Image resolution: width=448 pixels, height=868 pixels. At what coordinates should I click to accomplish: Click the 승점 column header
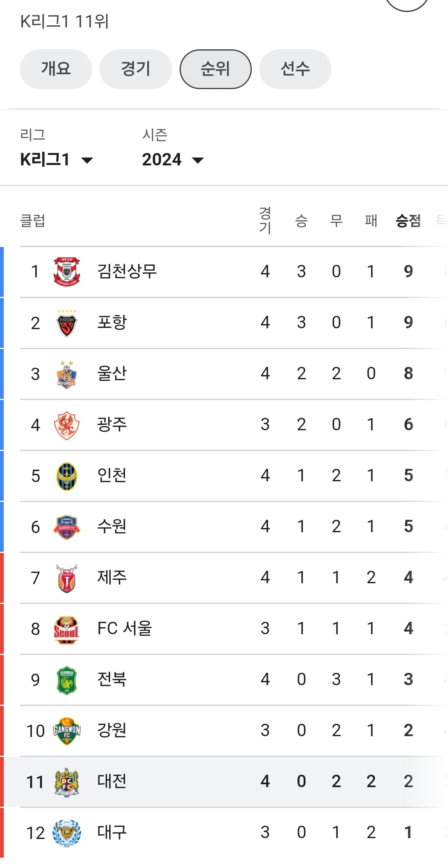(408, 221)
